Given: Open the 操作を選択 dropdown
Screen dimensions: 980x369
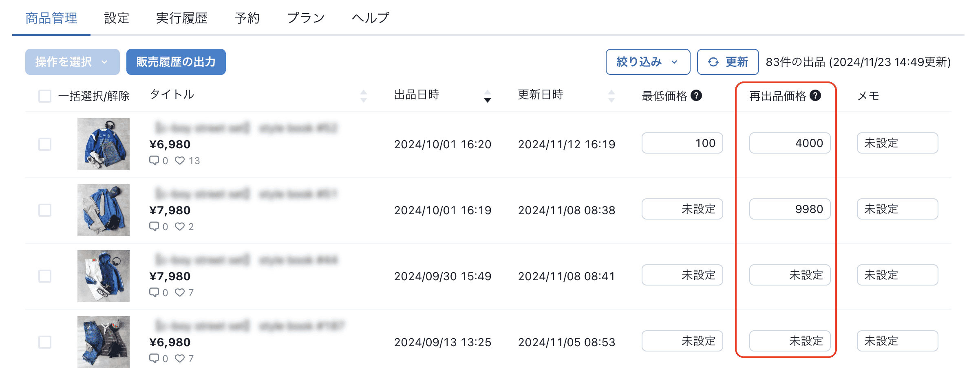Looking at the screenshot, I should [x=72, y=62].
